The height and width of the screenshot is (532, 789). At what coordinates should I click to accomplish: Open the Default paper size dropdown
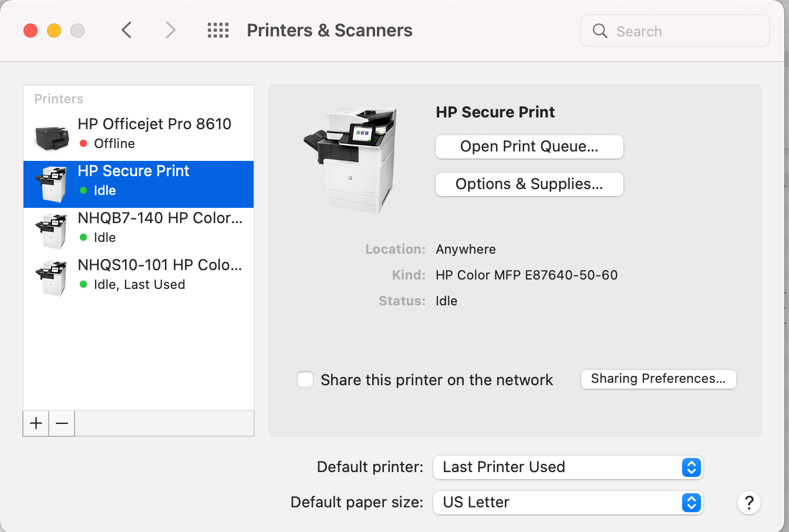tap(568, 503)
